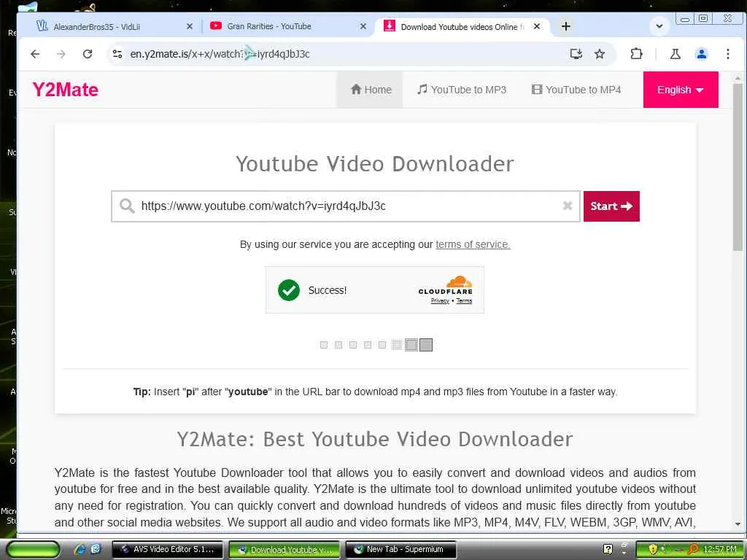Click the security shield tray icon
747x560 pixels.
653,550
